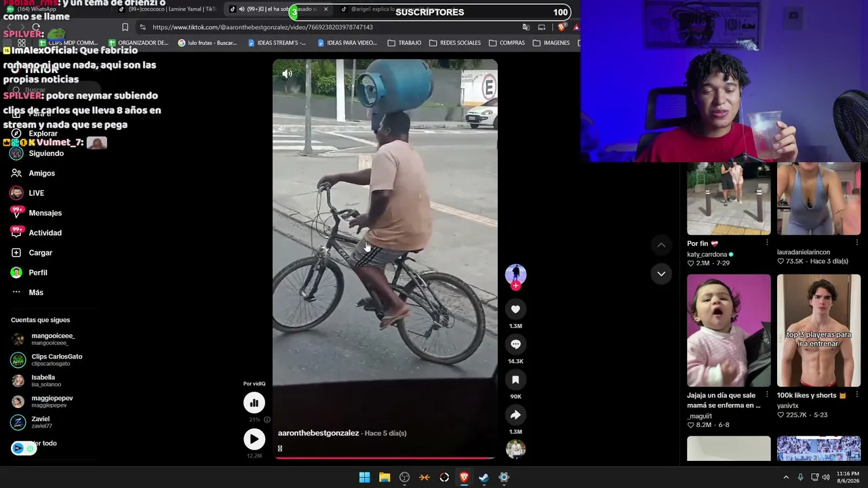Open the 'Jajaja un día que sale mamá' thumbnail
Viewport: 868px width, 488px height.
729,330
